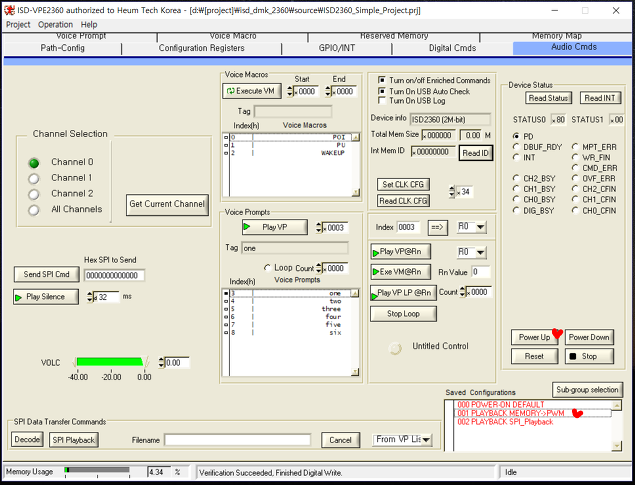The image size is (635, 485).
Task: Toggle Turn On USB Auto Check checkbox
Action: (381, 91)
